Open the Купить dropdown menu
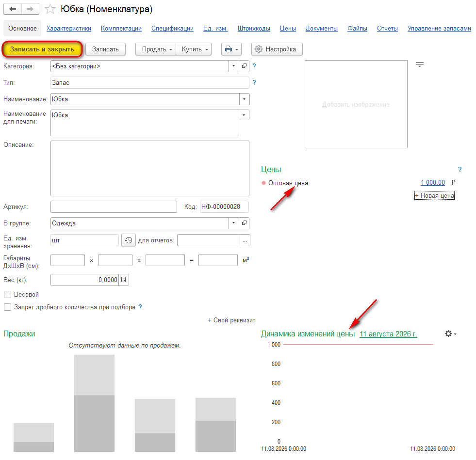The height and width of the screenshot is (460, 476). pyautogui.click(x=194, y=49)
